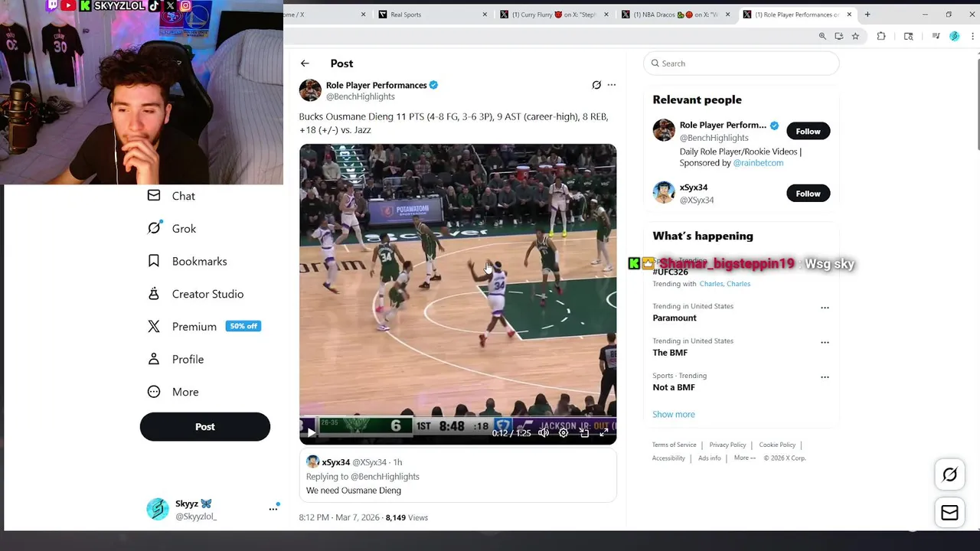
Task: Open Terms of Service link
Action: [x=674, y=445]
